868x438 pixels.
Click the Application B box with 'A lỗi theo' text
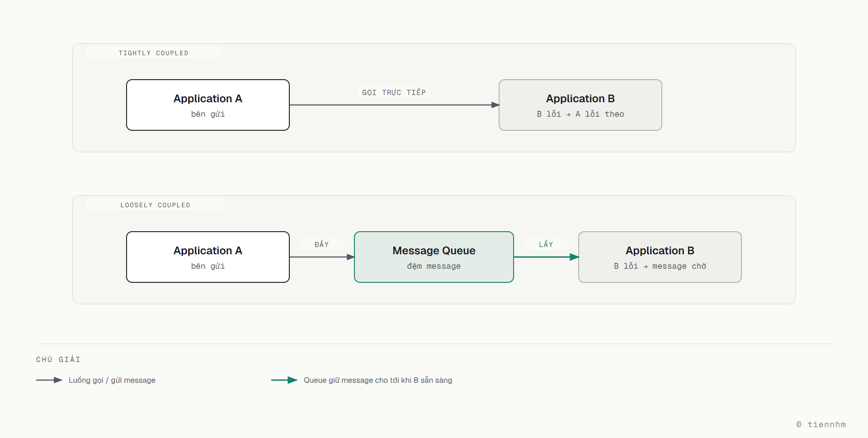pyautogui.click(x=580, y=105)
